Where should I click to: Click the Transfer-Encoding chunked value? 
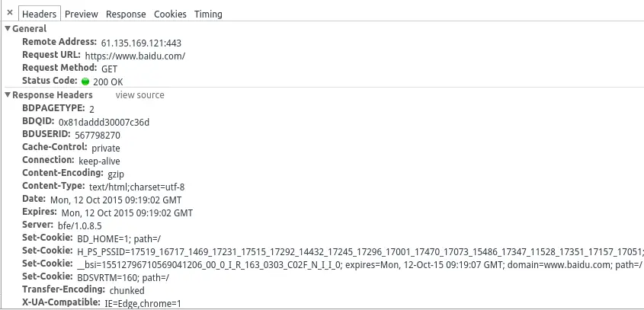point(127,290)
